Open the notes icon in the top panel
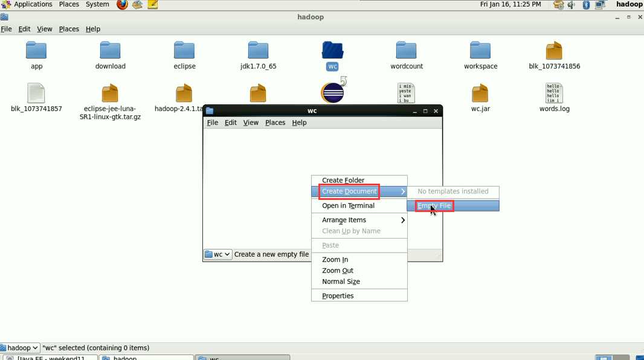This screenshot has width=644, height=360. (153, 4)
